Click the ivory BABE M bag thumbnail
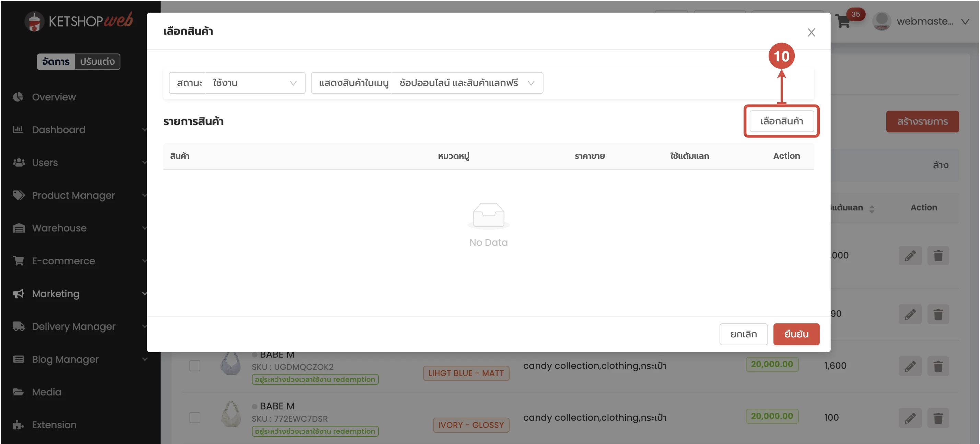This screenshot has height=444, width=980. pyautogui.click(x=231, y=414)
